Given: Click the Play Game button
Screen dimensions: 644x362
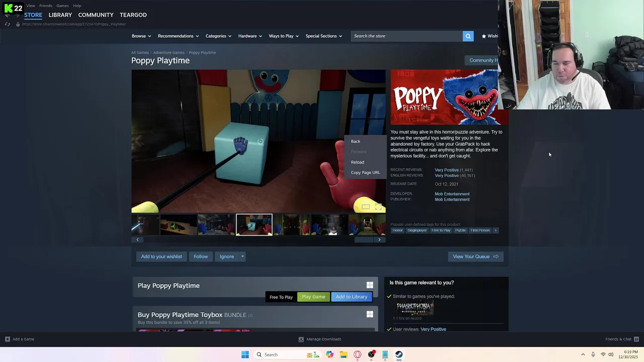Looking at the screenshot, I should tap(313, 297).
